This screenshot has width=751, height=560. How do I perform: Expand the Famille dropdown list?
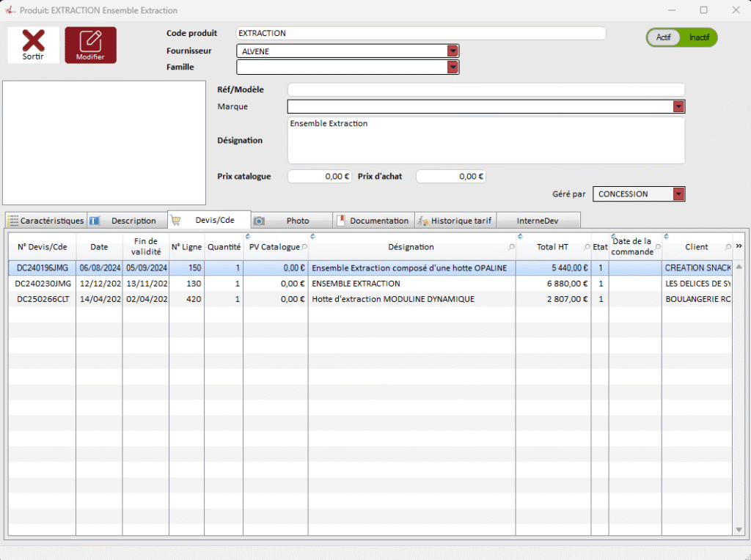(x=453, y=67)
